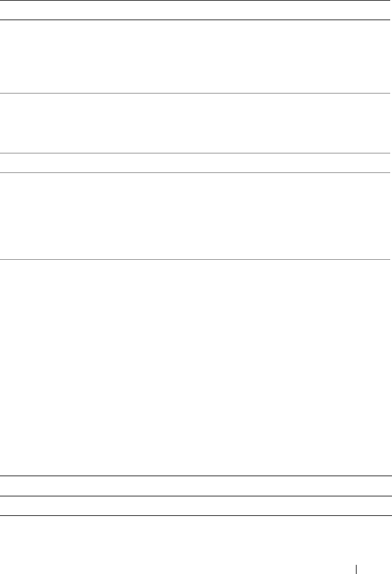Click the black rule beneath the header row
The height and width of the screenshot is (574, 392).
tap(196, 20)
